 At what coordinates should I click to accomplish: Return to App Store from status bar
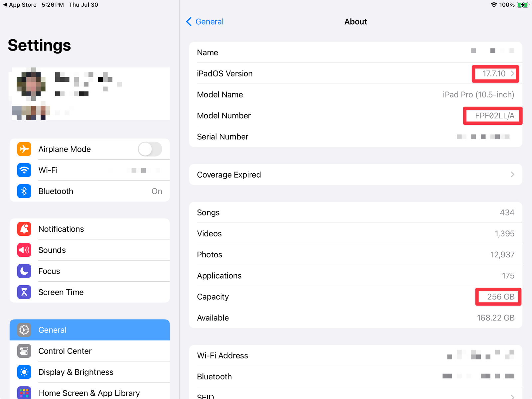pyautogui.click(x=20, y=5)
